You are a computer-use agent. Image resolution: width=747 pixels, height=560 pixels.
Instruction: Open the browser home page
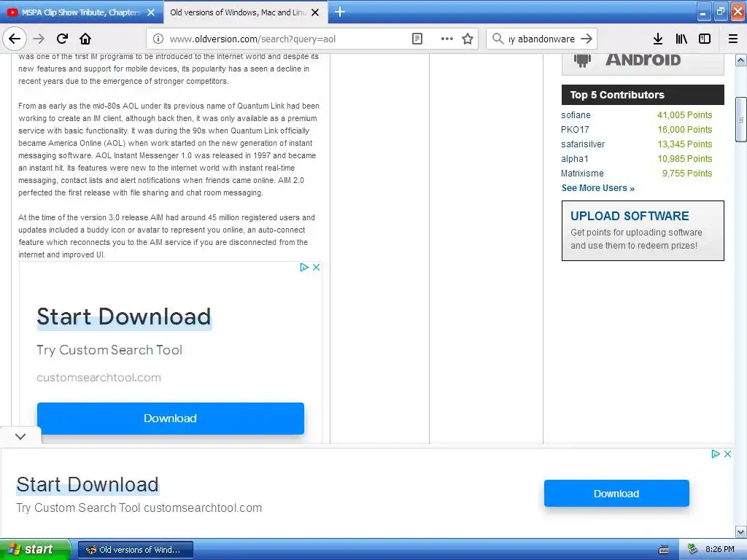(x=85, y=39)
